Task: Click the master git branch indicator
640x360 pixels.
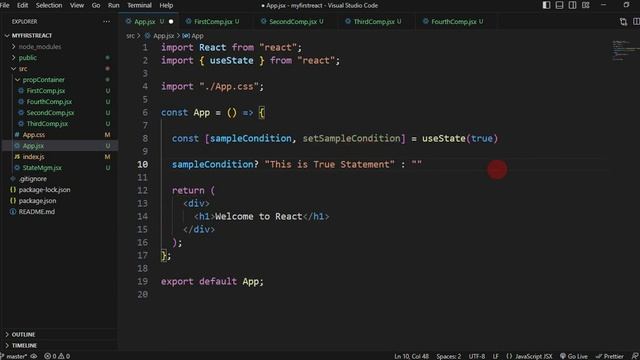Action: [15, 356]
